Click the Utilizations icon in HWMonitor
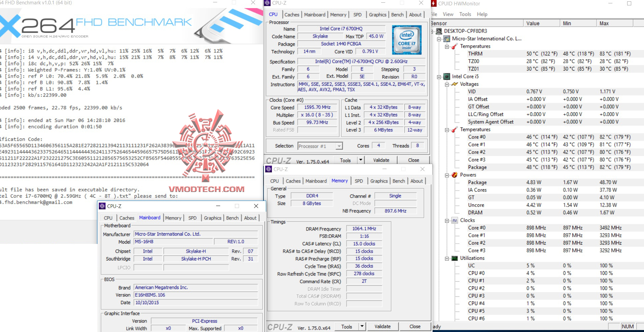Viewport: 644px width, 332px height. point(455,258)
